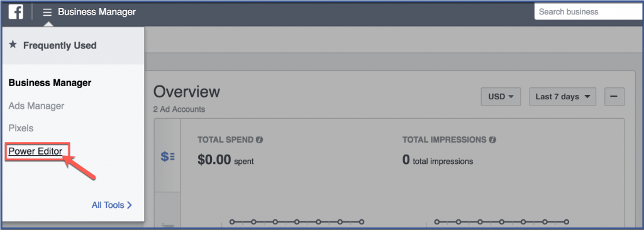Open the Last 7 days date dropdown

click(x=563, y=97)
